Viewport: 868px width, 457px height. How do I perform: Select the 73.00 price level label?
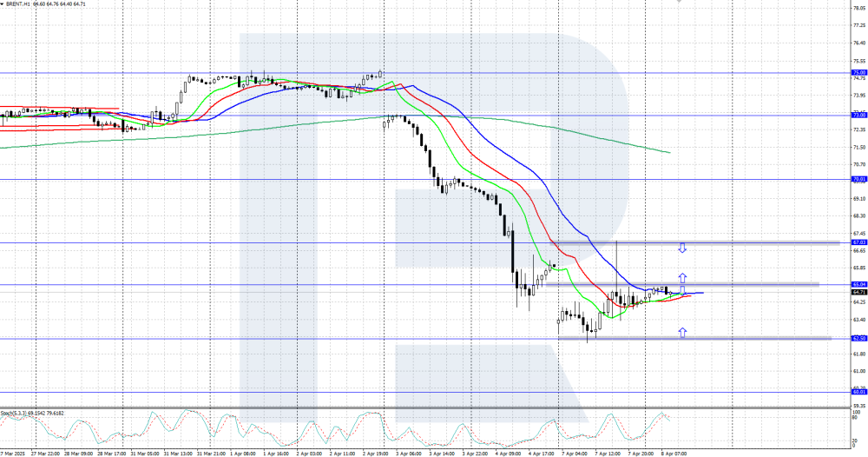[x=859, y=115]
